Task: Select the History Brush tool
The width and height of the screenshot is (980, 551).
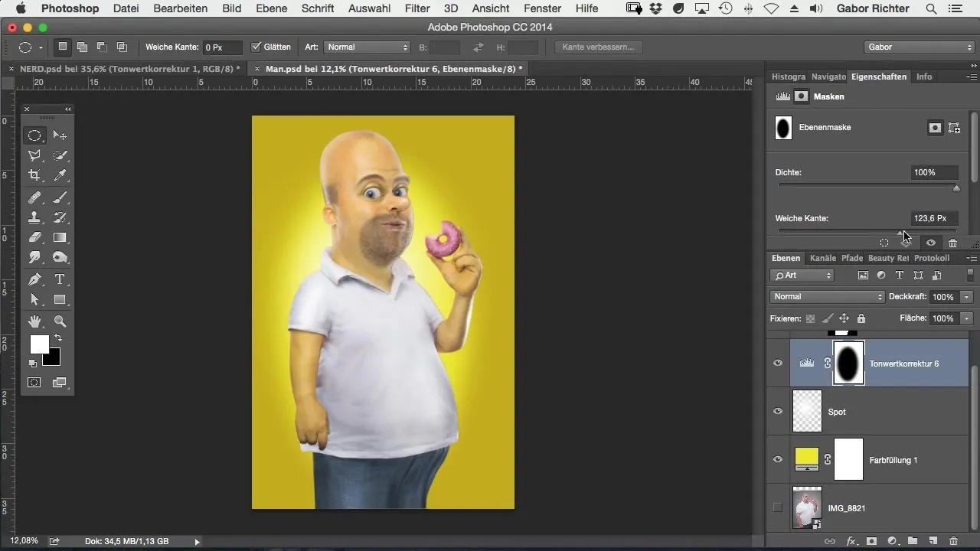Action: [x=60, y=217]
